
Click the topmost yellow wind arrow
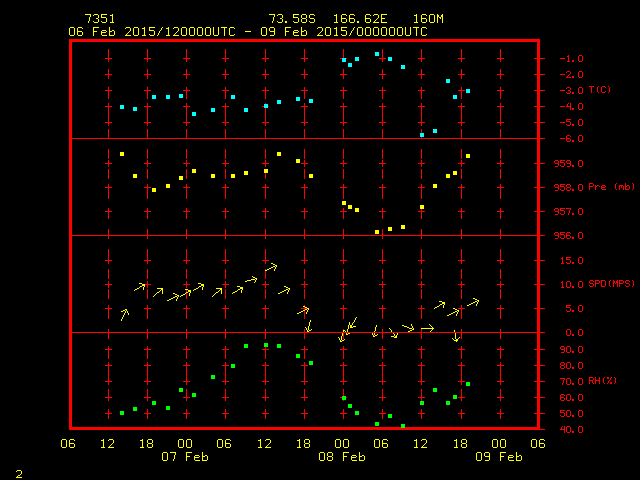pyautogui.click(x=270, y=267)
